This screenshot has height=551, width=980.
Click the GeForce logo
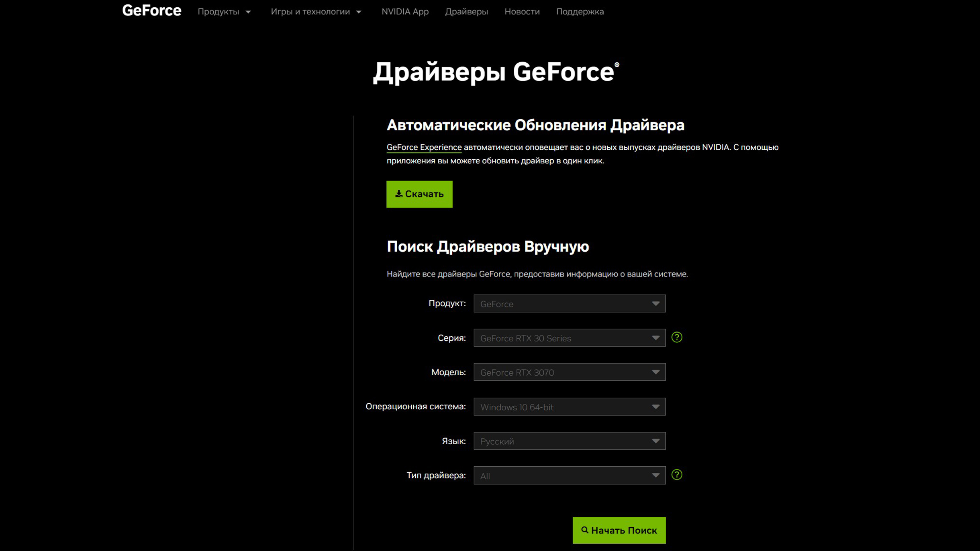pos(151,10)
